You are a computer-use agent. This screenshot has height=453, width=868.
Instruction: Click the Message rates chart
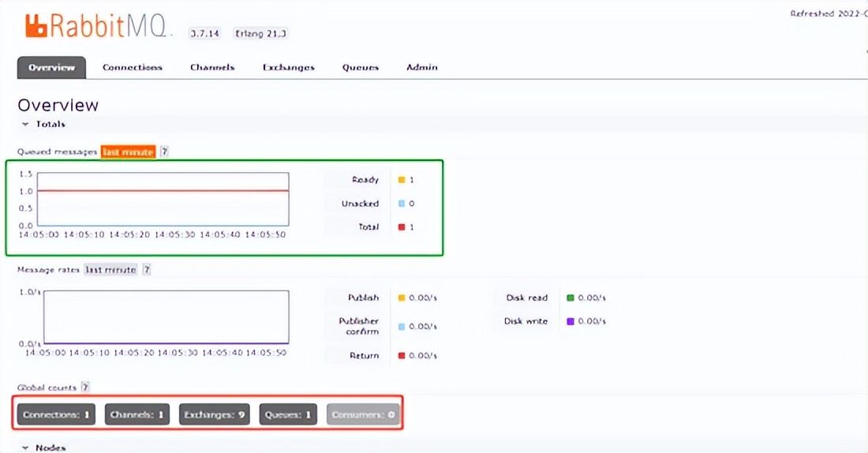(x=166, y=317)
